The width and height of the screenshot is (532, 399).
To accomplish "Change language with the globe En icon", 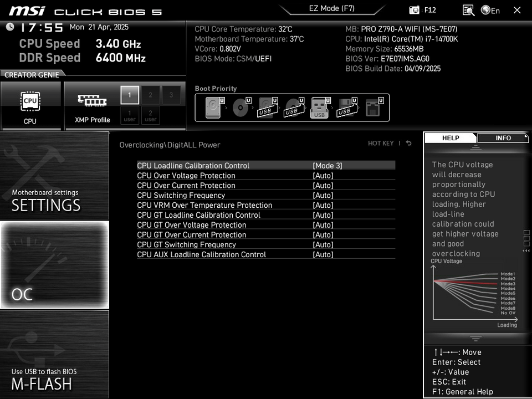I will coord(490,10).
